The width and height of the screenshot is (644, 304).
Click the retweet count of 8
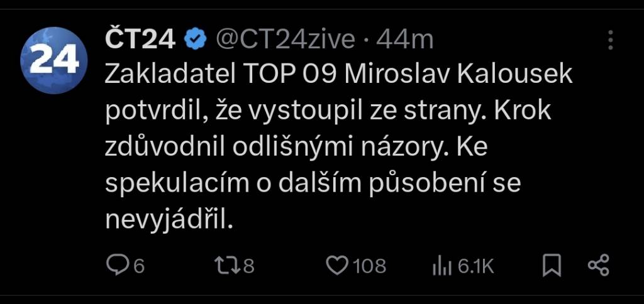pyautogui.click(x=248, y=266)
